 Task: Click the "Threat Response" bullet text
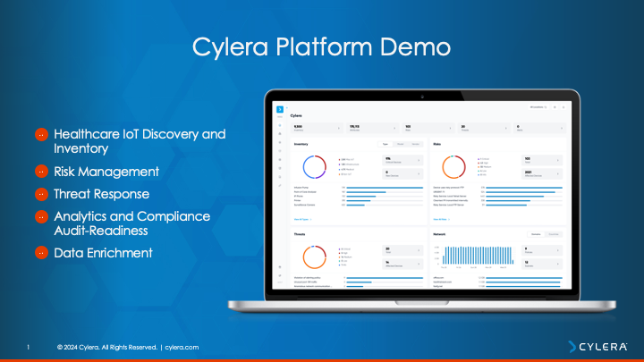(x=101, y=194)
